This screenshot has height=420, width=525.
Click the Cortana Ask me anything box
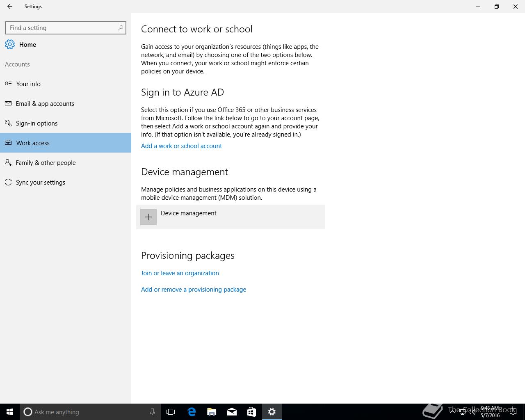pyautogui.click(x=90, y=412)
